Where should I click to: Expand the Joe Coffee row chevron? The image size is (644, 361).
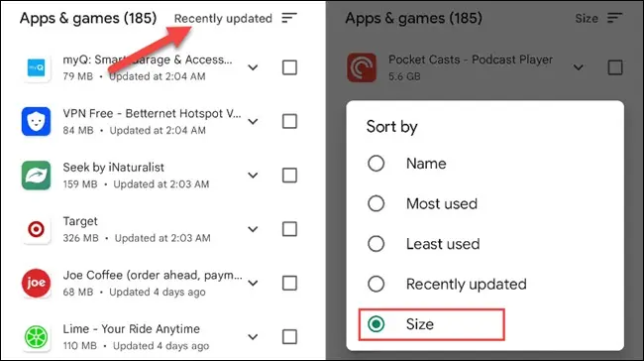point(253,283)
